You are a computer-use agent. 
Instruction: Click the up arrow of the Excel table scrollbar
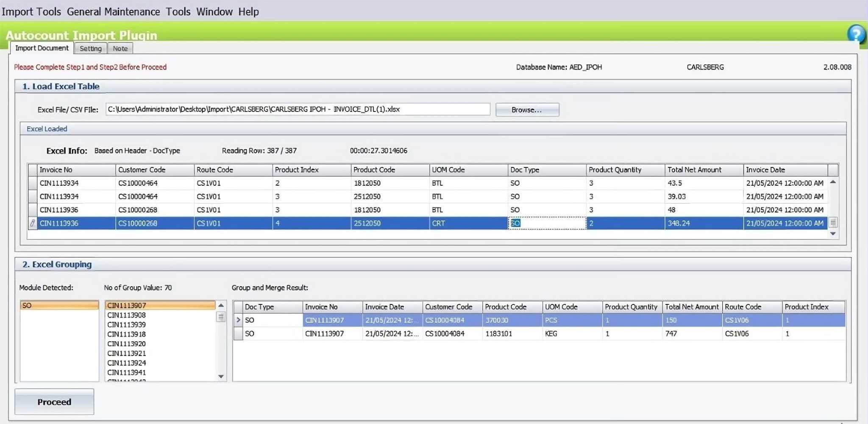[x=833, y=182]
